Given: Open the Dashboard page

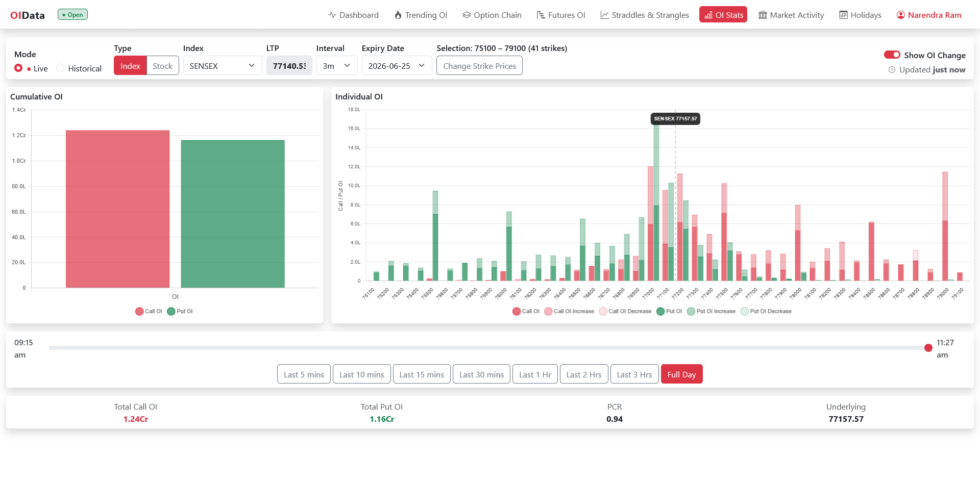Looking at the screenshot, I should pyautogui.click(x=353, y=15).
